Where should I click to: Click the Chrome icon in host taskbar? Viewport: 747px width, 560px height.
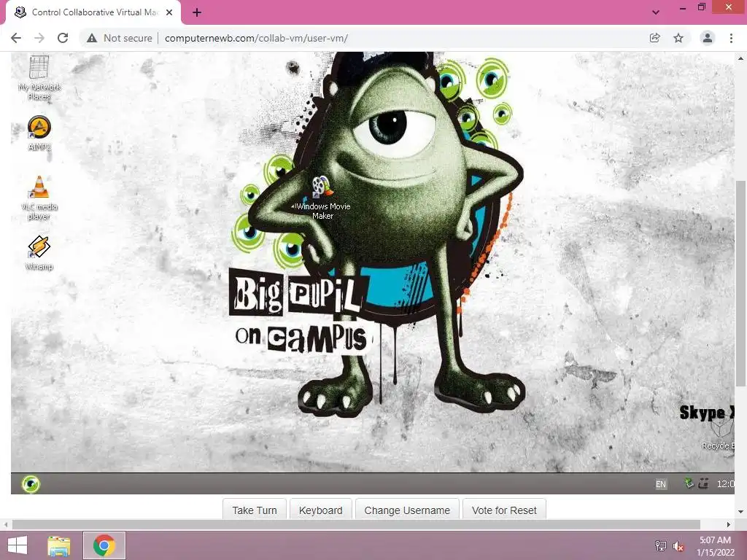point(104,545)
